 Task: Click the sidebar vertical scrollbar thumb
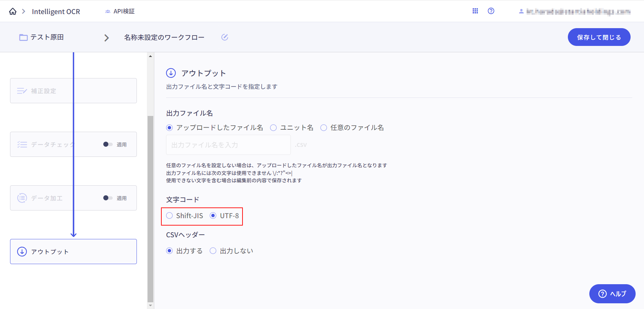pyautogui.click(x=151, y=209)
